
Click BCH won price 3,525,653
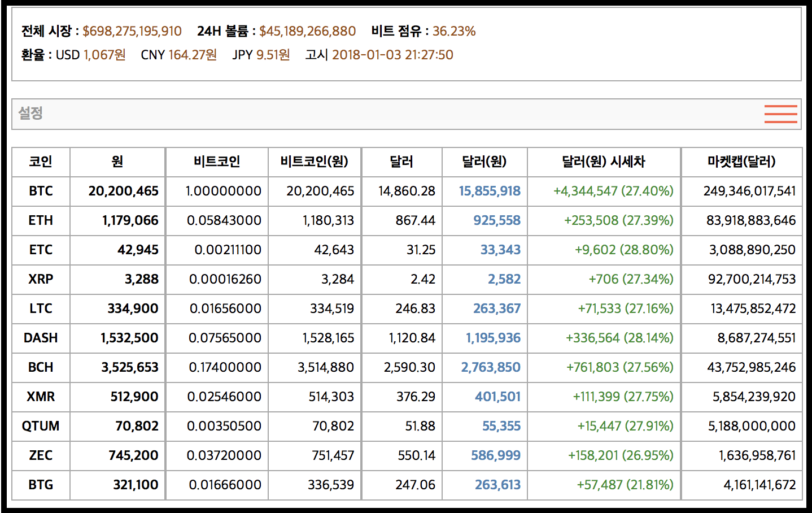130,368
